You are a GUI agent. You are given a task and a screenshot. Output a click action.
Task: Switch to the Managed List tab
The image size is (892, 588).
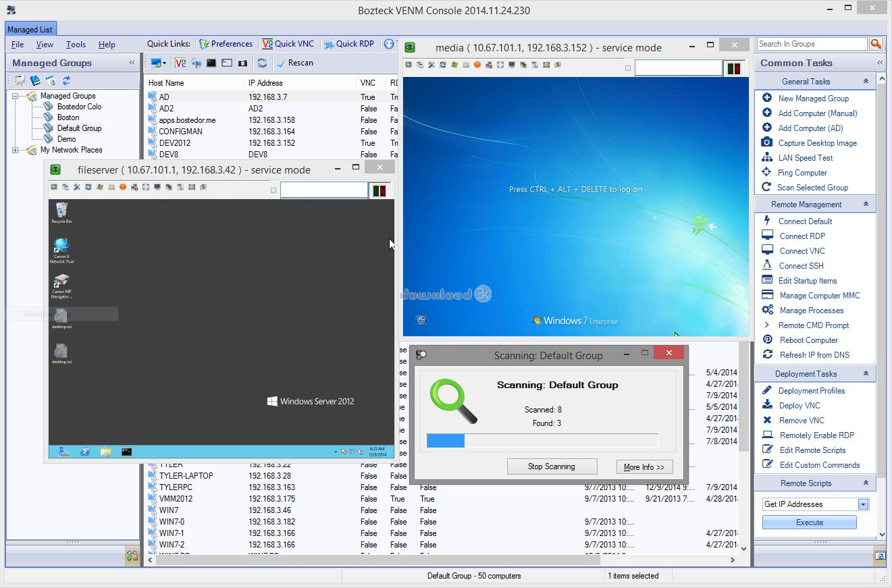(x=30, y=29)
